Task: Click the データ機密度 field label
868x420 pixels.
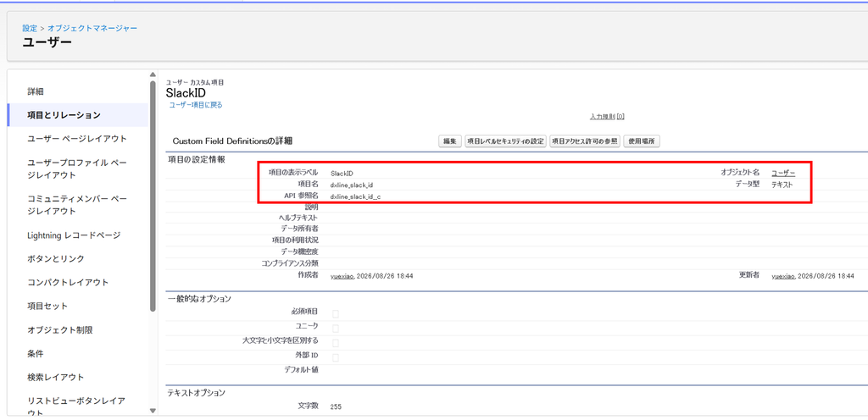Action: [299, 251]
